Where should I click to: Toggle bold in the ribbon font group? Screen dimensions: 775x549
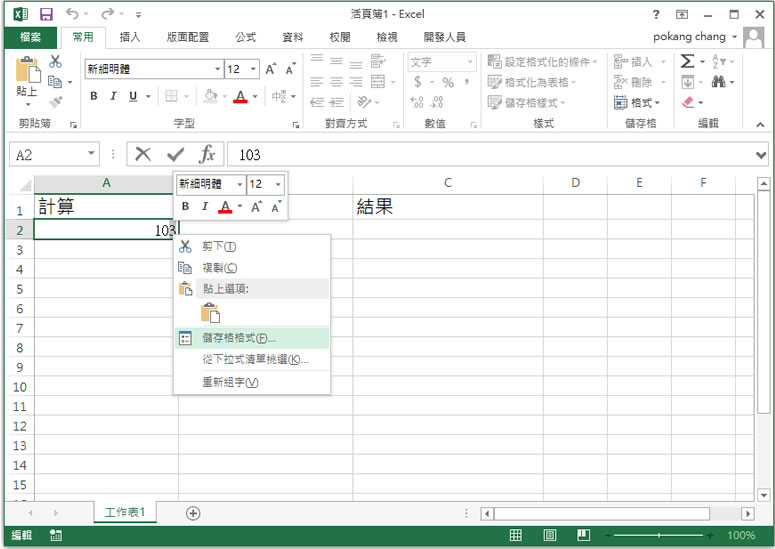(93, 96)
